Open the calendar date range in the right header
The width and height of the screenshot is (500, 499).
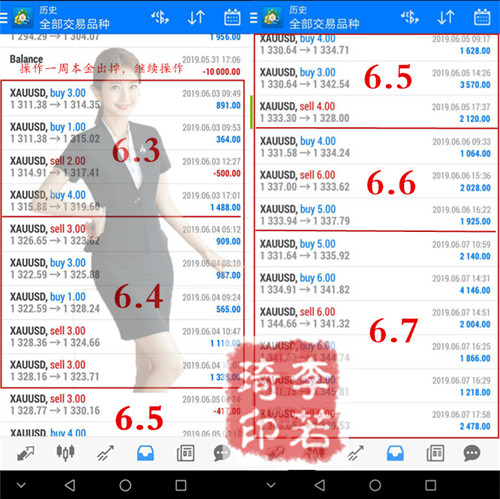(482, 17)
